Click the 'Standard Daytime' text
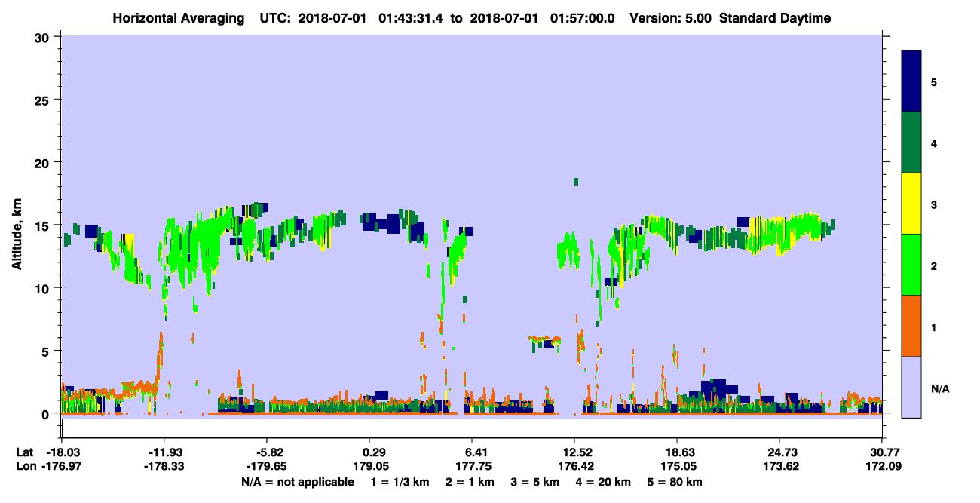The image size is (980, 503). coord(775,18)
